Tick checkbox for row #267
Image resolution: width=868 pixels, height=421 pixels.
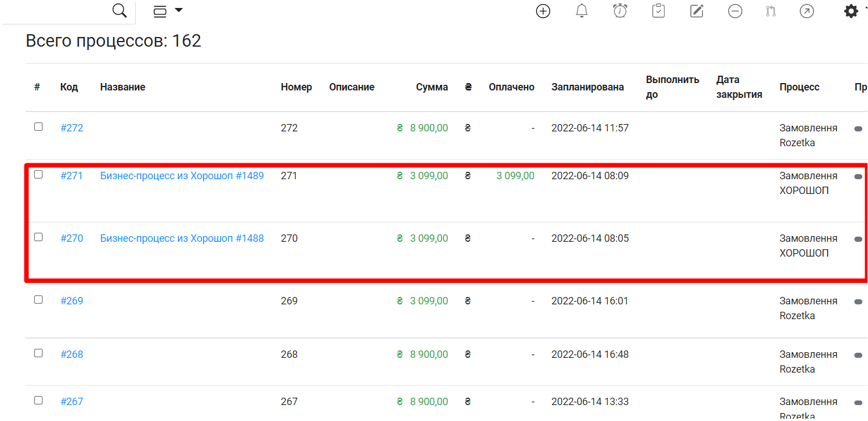point(38,401)
